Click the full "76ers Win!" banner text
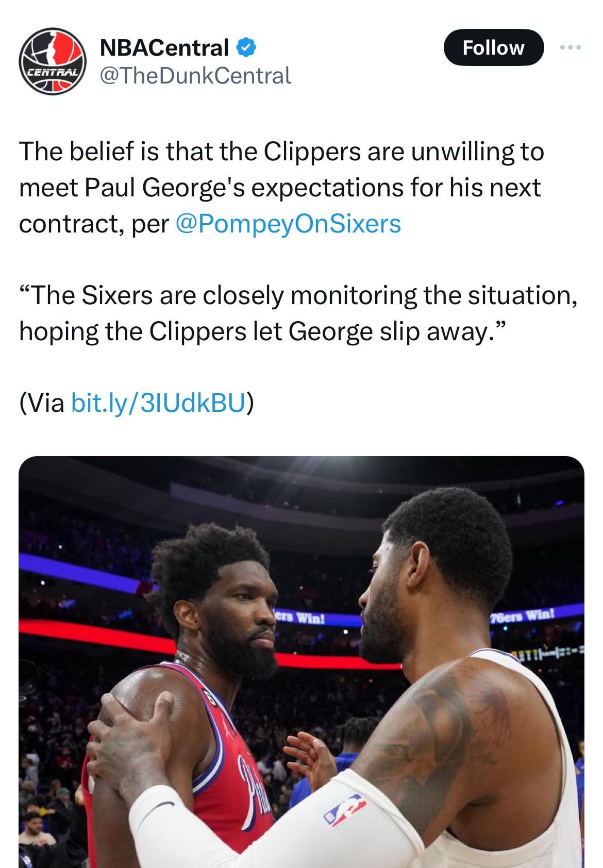The width and height of the screenshot is (603, 868). (x=522, y=616)
